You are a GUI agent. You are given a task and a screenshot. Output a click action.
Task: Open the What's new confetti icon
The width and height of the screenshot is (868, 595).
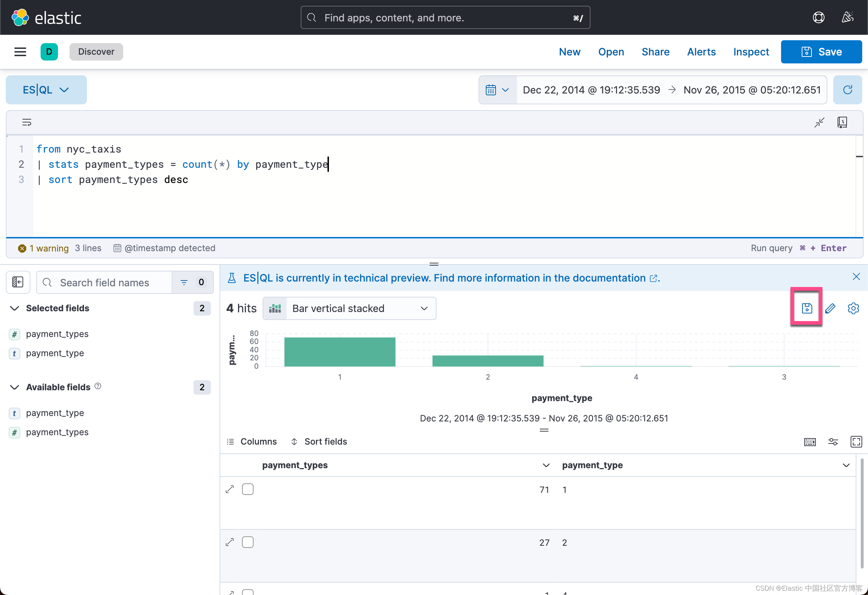(x=847, y=17)
